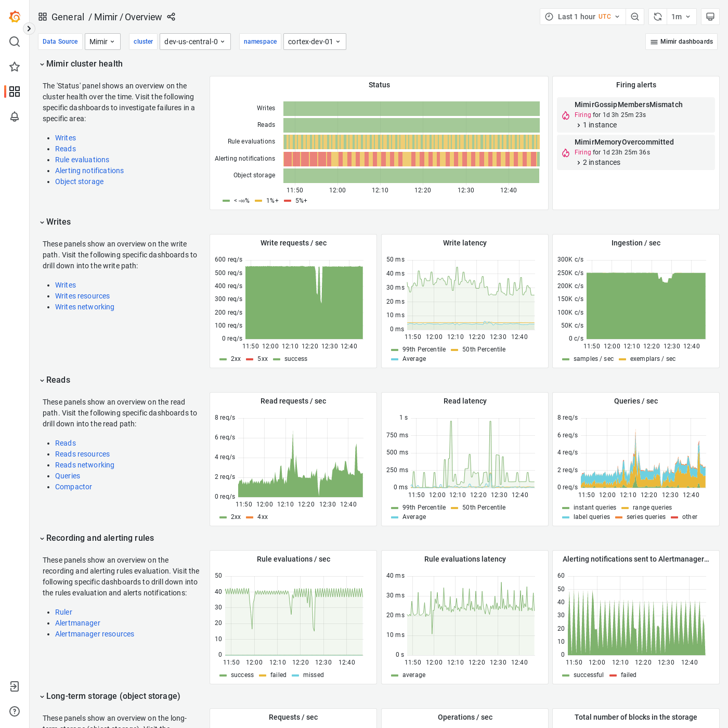Viewport: 728px width, 728px height.
Task: Open Alerting via the bell icon
Action: point(15,116)
